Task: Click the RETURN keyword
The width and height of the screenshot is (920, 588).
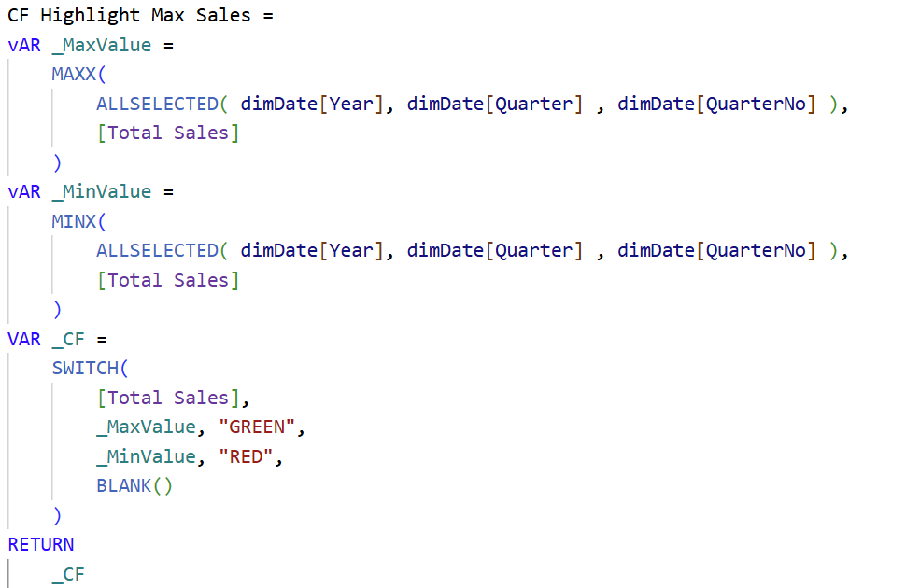Action: [x=40, y=545]
